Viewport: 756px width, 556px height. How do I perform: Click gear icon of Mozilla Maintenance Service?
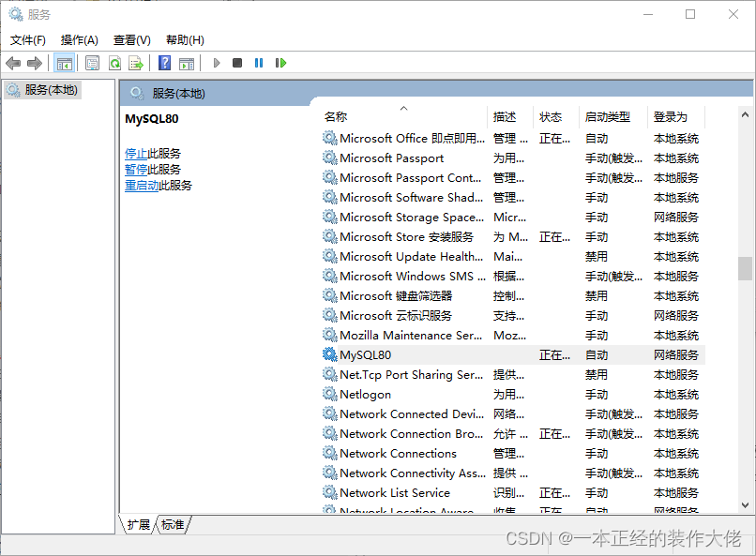pyautogui.click(x=330, y=335)
